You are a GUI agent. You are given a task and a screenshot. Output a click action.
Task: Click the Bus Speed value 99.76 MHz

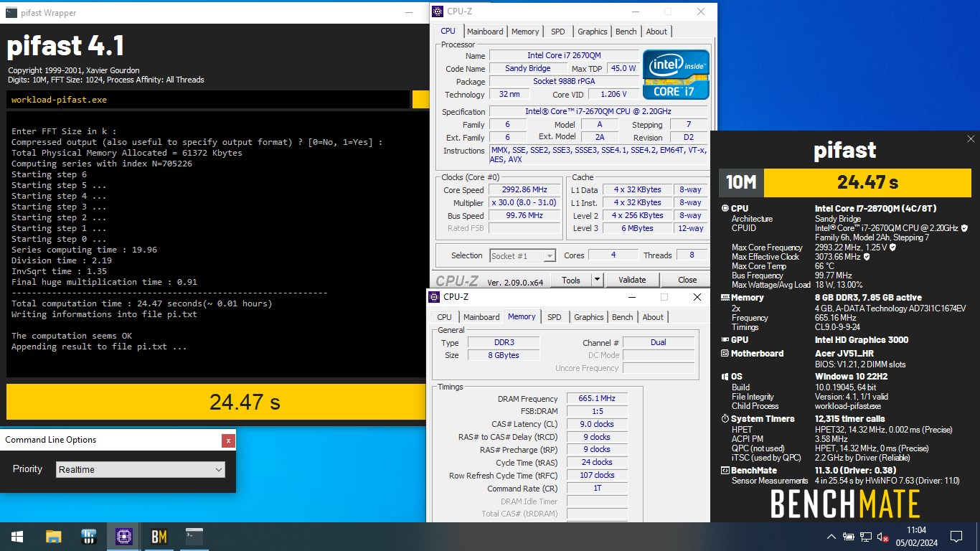[x=526, y=216]
